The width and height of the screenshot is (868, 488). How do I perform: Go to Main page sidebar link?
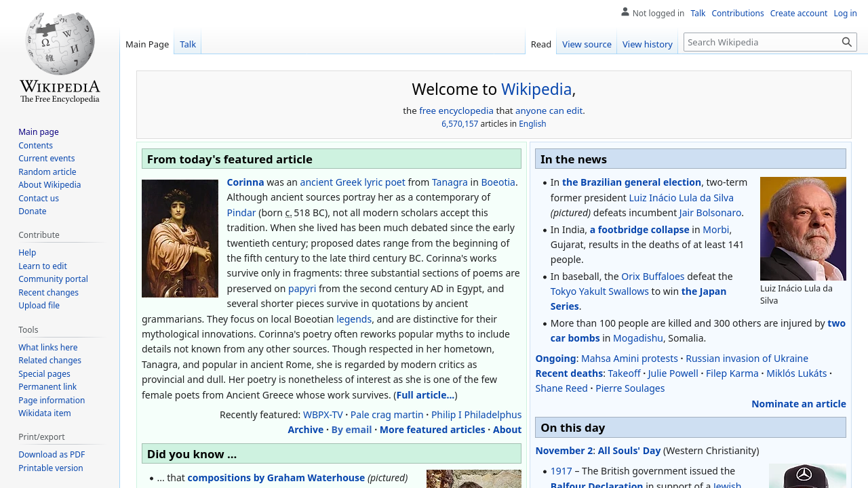(x=39, y=131)
